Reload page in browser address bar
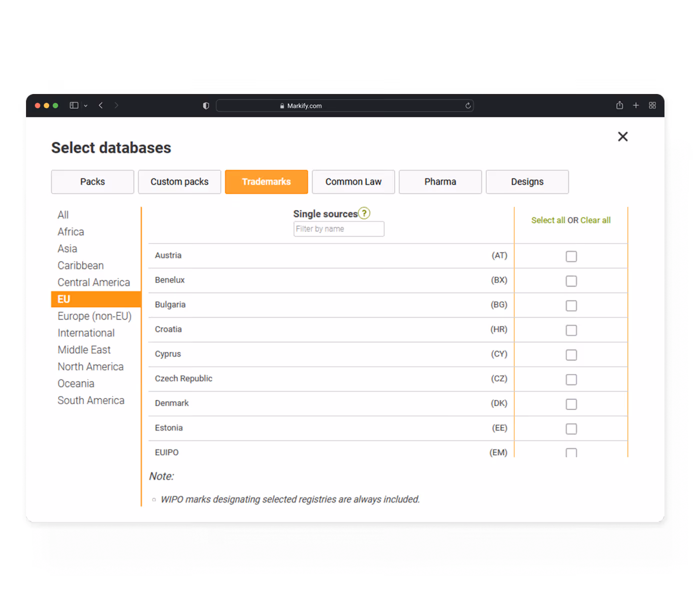This screenshot has width=699, height=616. (468, 105)
